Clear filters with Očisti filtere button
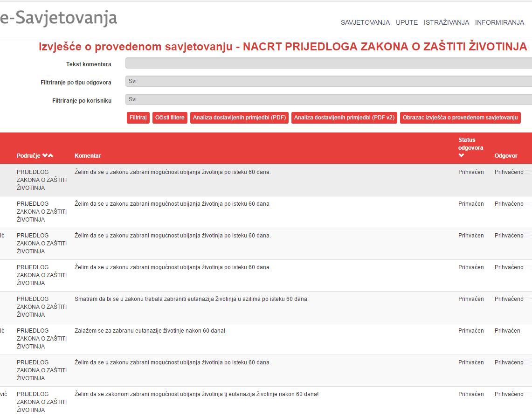The width and height of the screenshot is (532, 418). pos(170,118)
